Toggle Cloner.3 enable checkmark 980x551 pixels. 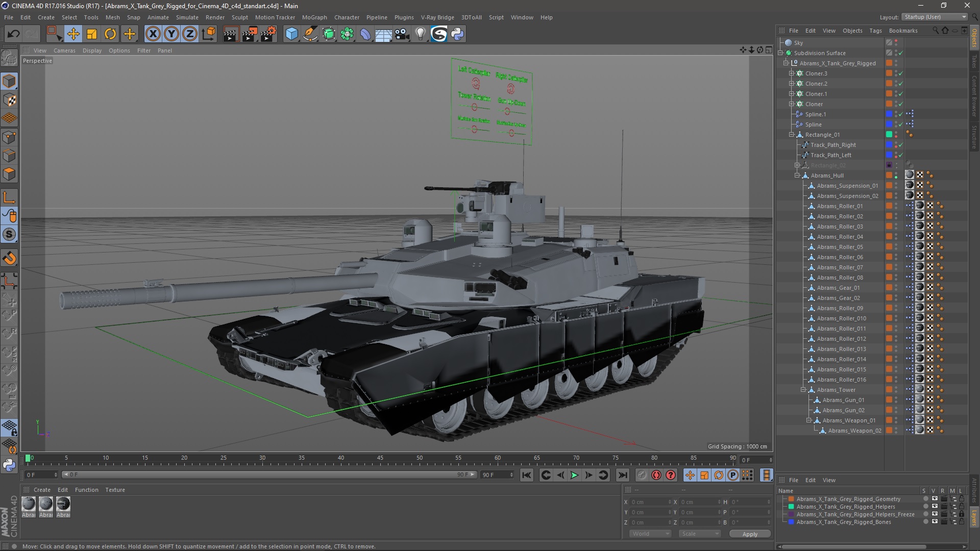[x=901, y=73]
